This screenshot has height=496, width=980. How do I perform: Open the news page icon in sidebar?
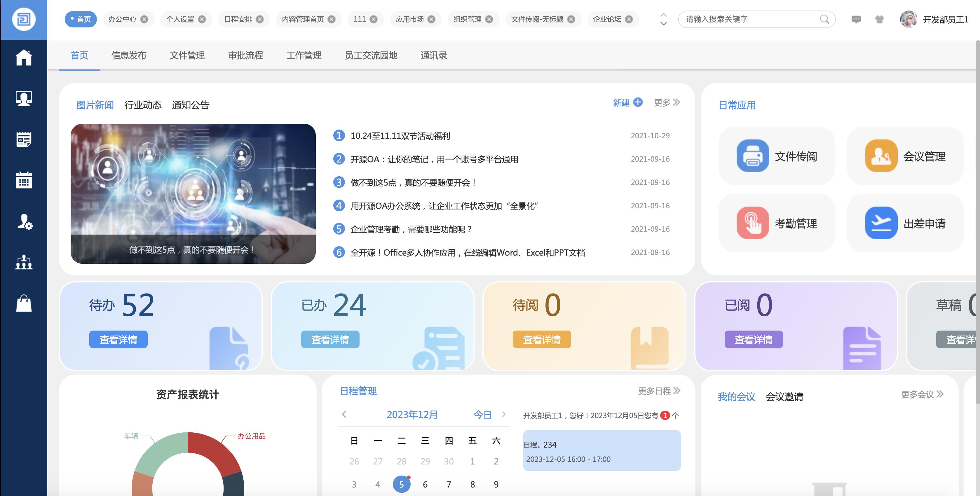coord(24,139)
